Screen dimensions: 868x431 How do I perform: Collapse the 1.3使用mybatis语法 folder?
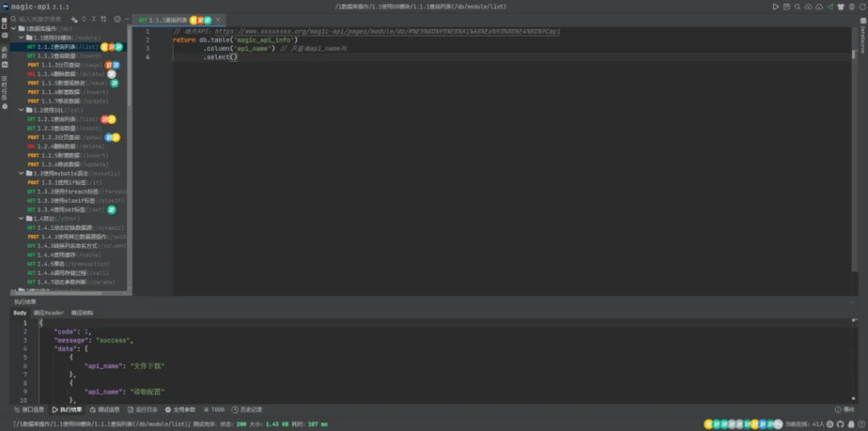pos(23,173)
